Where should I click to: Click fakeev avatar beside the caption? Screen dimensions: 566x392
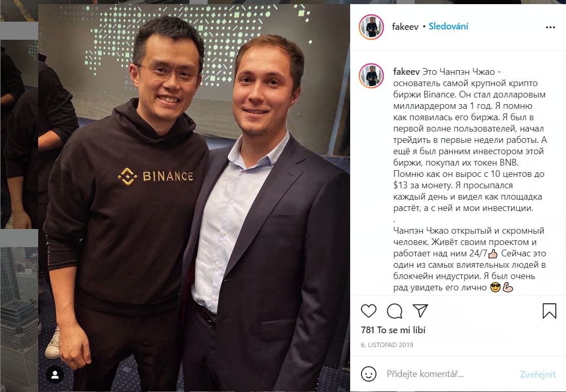371,76
